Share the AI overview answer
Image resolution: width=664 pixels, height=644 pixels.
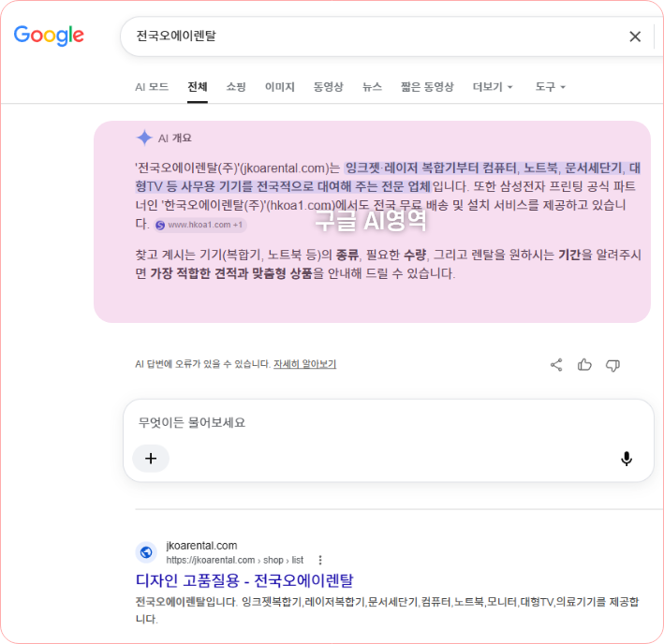point(556,365)
